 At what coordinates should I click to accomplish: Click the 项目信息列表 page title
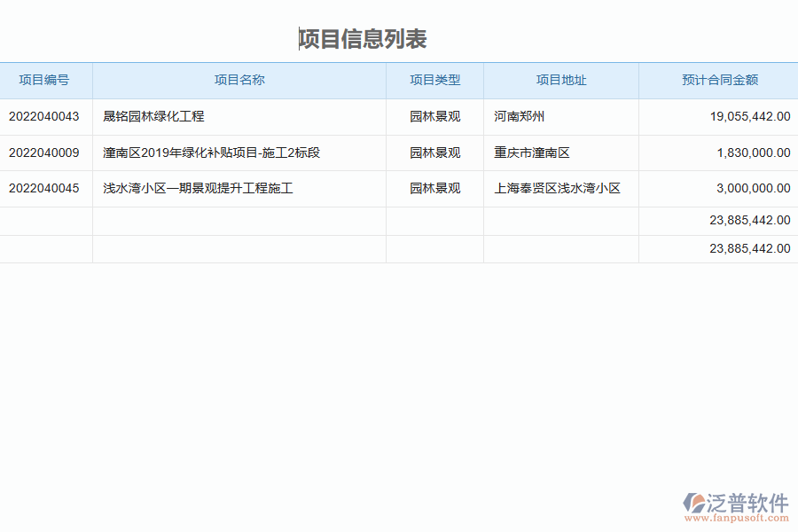tap(364, 39)
